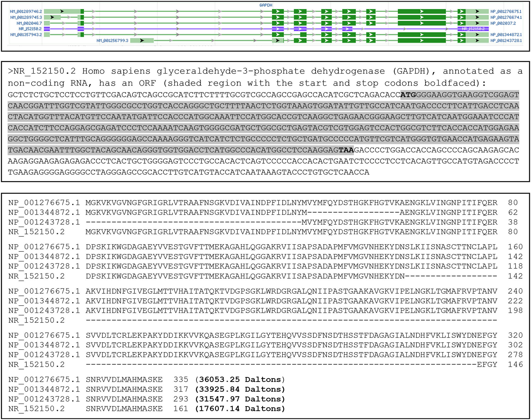The image size is (531, 420).
Task: Open protein label NP_001344872.1 beside the gene track
Action: click(x=506, y=35)
